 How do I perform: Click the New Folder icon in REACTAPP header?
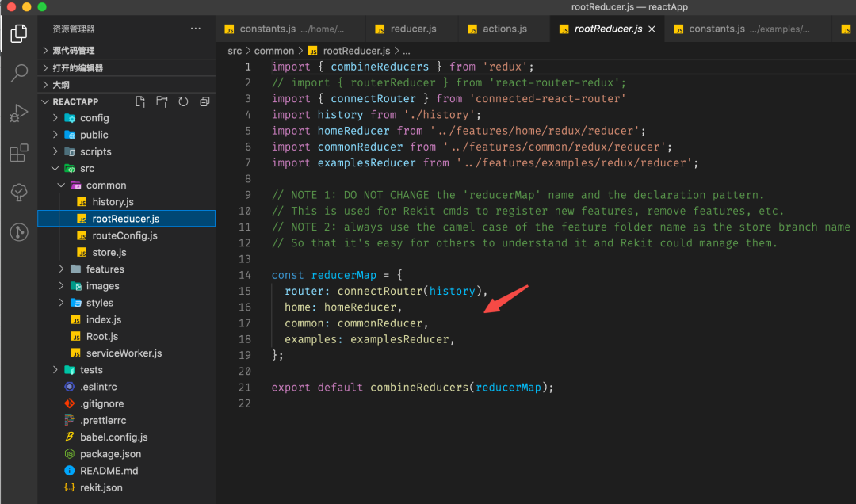pos(162,101)
